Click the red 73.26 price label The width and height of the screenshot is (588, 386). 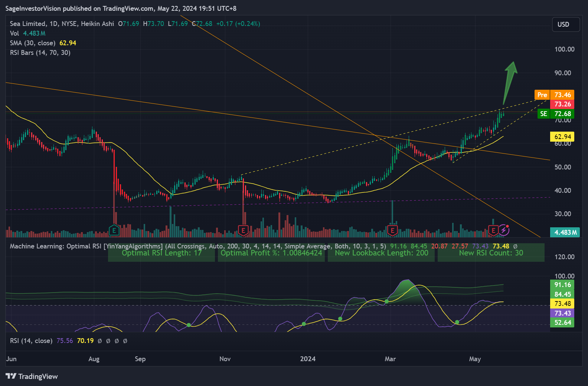pyautogui.click(x=562, y=104)
